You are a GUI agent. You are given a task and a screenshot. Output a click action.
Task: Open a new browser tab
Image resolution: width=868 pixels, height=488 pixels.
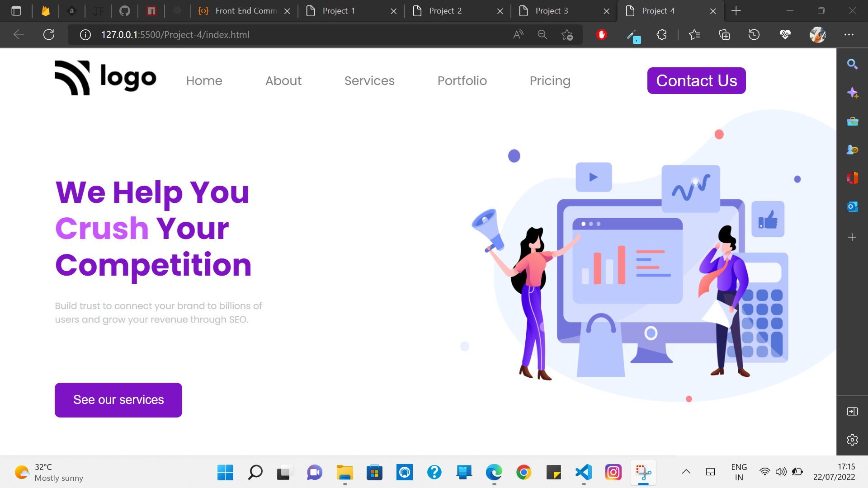[x=736, y=11]
